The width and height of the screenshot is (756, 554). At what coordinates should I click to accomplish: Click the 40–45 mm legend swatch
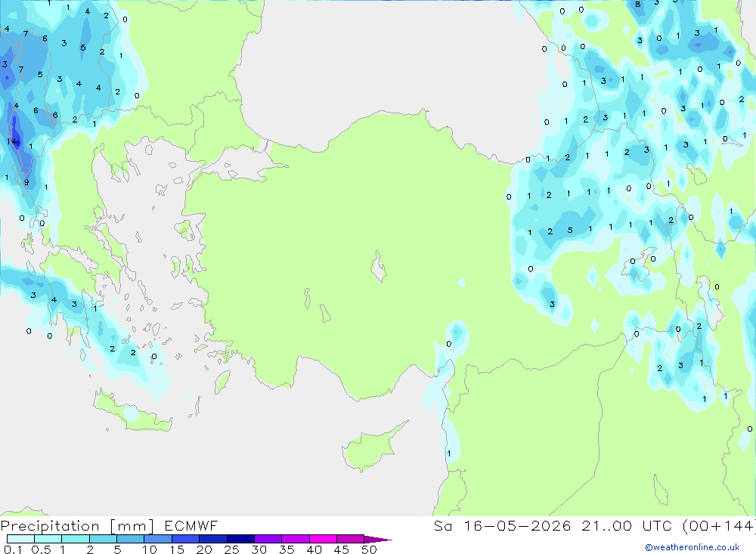click(x=323, y=539)
